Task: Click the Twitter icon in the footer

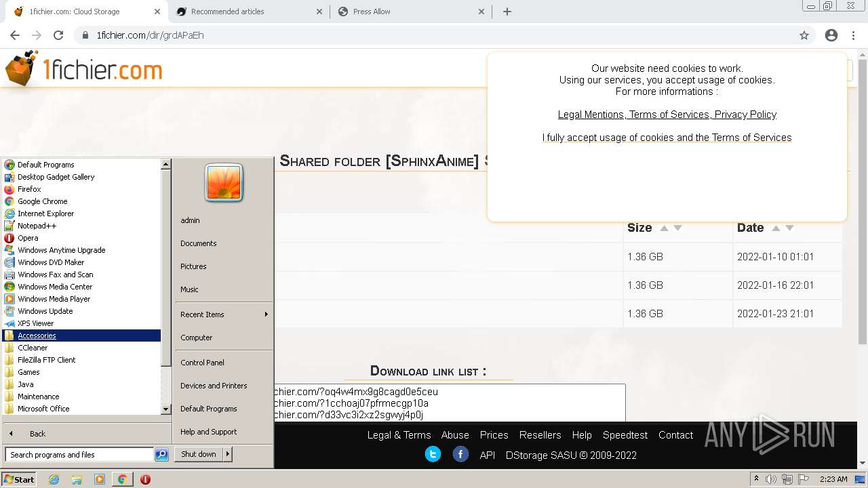Action: pyautogui.click(x=433, y=454)
